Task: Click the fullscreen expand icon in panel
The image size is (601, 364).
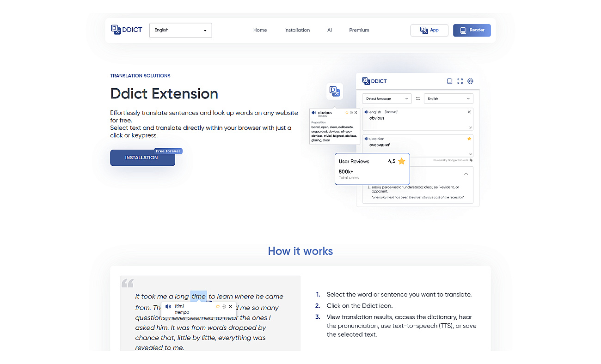Action: [x=460, y=81]
